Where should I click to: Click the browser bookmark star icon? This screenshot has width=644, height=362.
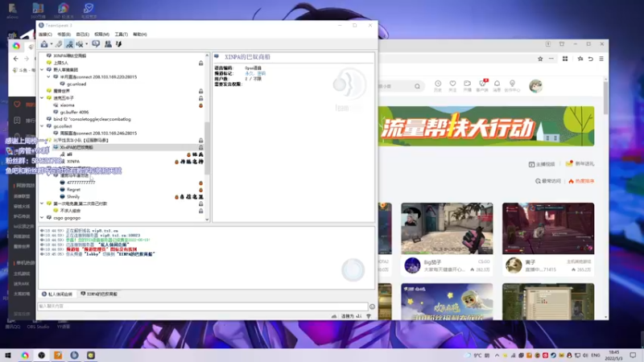[x=540, y=59]
